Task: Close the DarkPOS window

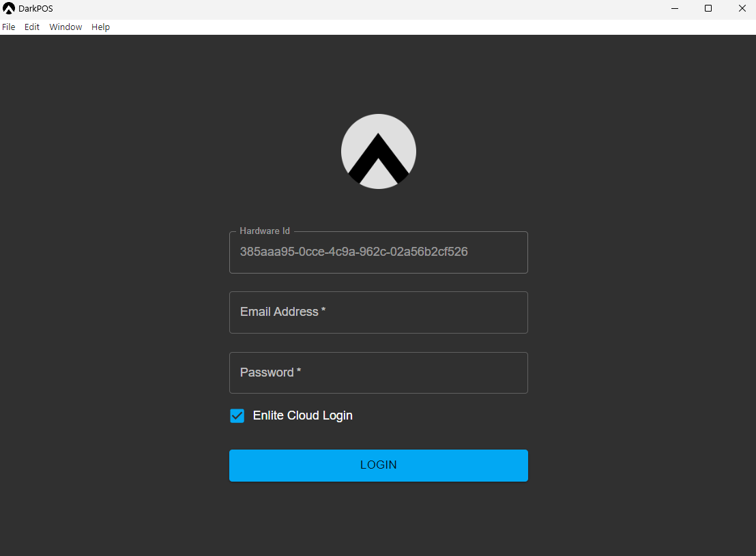Action: [742, 8]
